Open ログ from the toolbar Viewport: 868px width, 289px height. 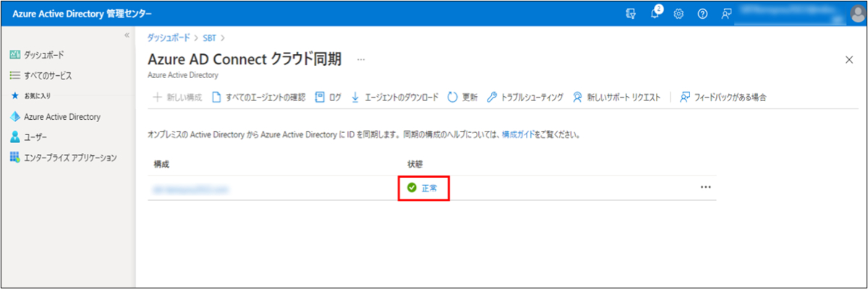pos(328,98)
